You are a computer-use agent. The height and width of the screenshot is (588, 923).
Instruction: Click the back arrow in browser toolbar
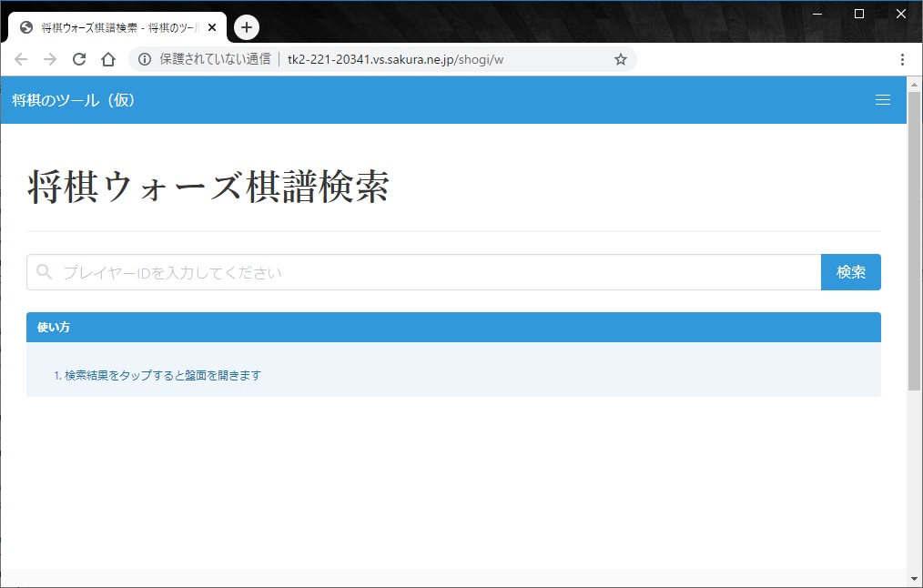click(21, 59)
